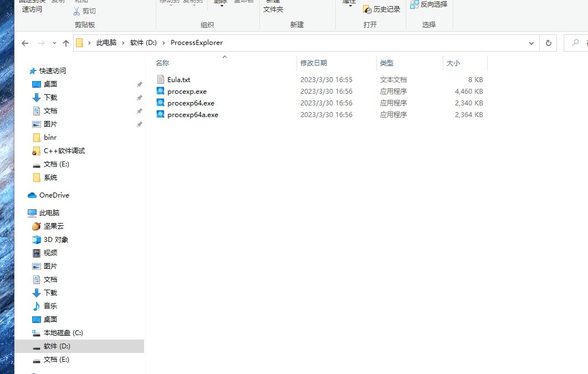
Task: Click the 4,460 KB size cell
Action: click(x=469, y=91)
